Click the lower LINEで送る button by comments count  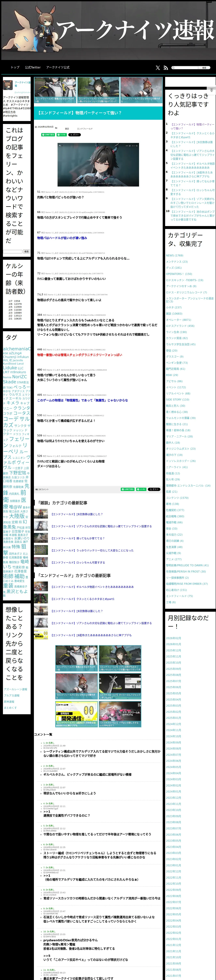(127, 489)
